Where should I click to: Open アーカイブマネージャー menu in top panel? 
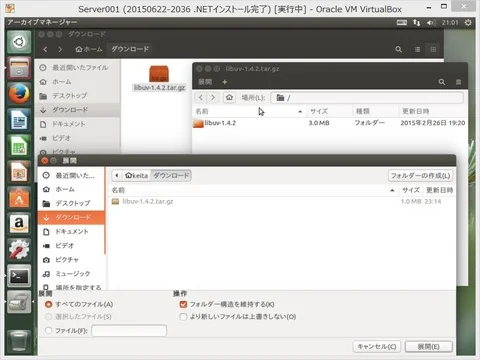(42, 22)
